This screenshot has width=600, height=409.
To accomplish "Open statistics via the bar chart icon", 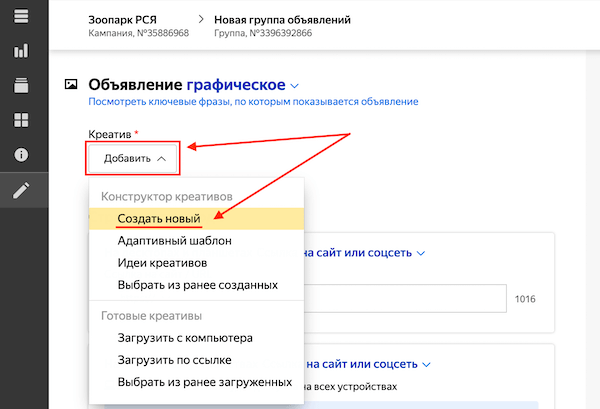I will click(x=22, y=51).
